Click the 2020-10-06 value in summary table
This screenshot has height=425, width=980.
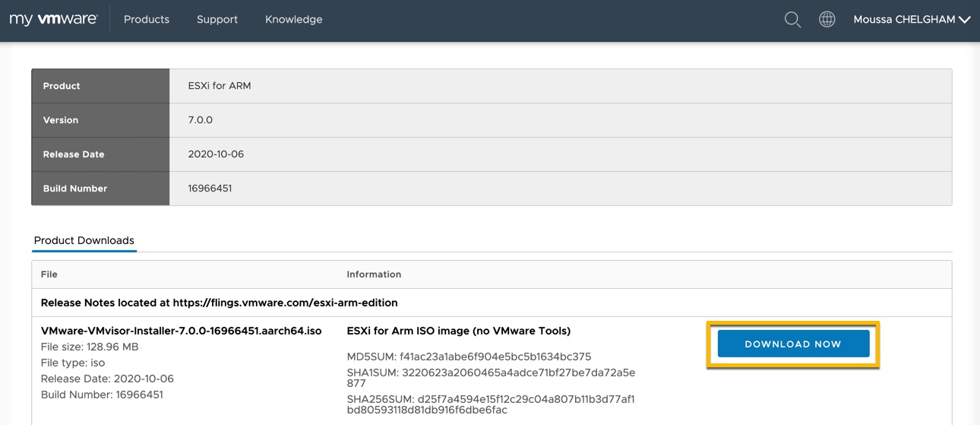216,154
